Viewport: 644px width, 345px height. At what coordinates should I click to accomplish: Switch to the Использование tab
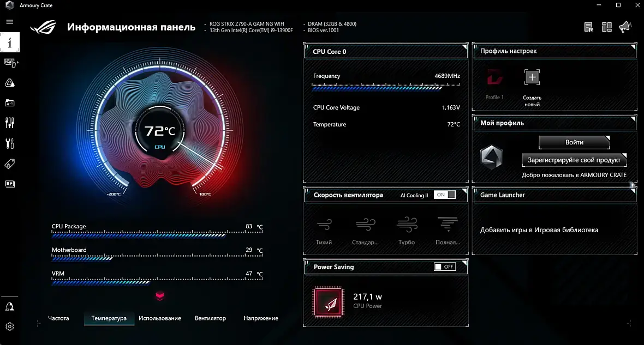point(160,318)
